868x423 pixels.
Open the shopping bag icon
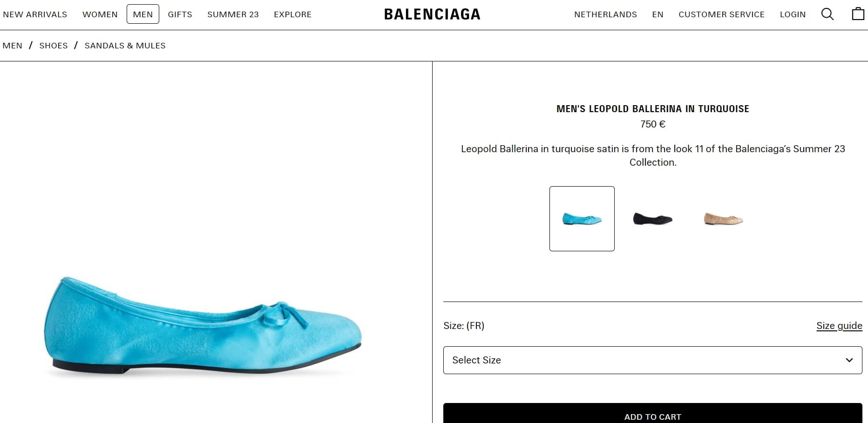[858, 14]
